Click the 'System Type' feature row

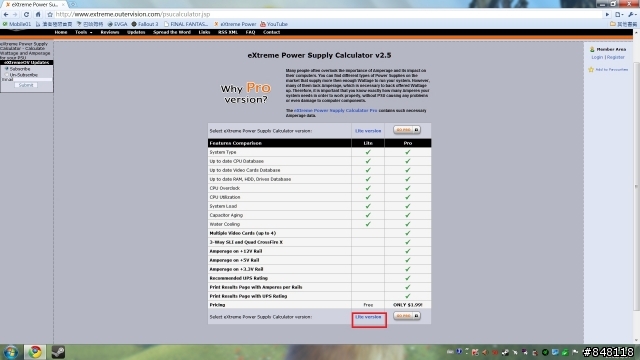(319, 152)
